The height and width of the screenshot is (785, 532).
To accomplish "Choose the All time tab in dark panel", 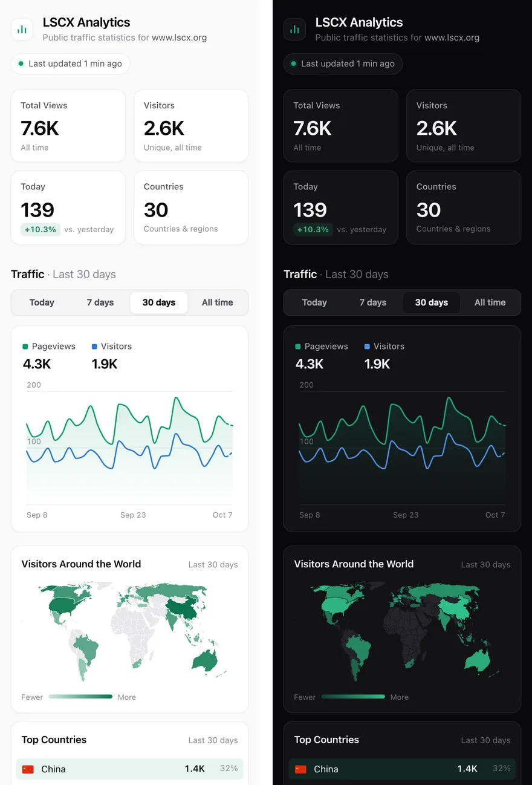I will [x=490, y=302].
